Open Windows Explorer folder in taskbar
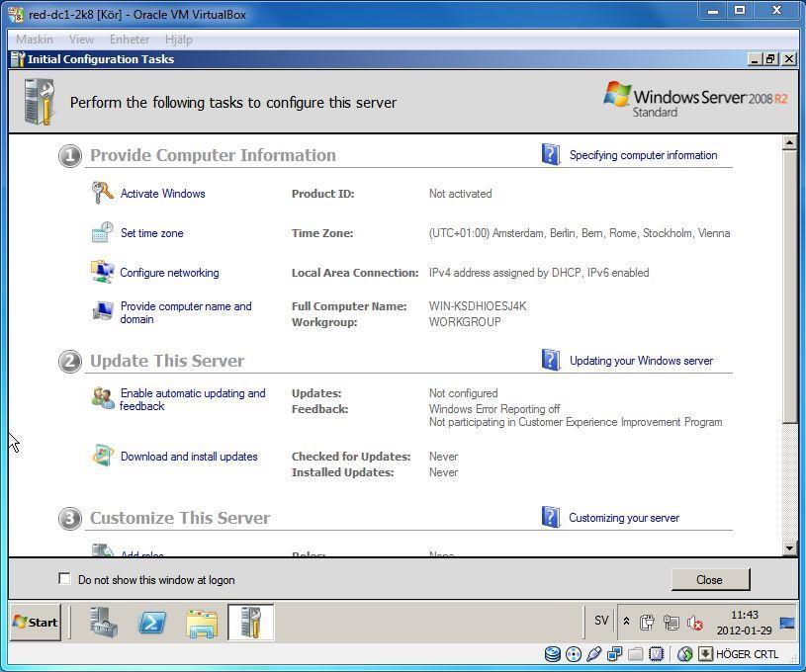806x672 pixels. [x=202, y=623]
